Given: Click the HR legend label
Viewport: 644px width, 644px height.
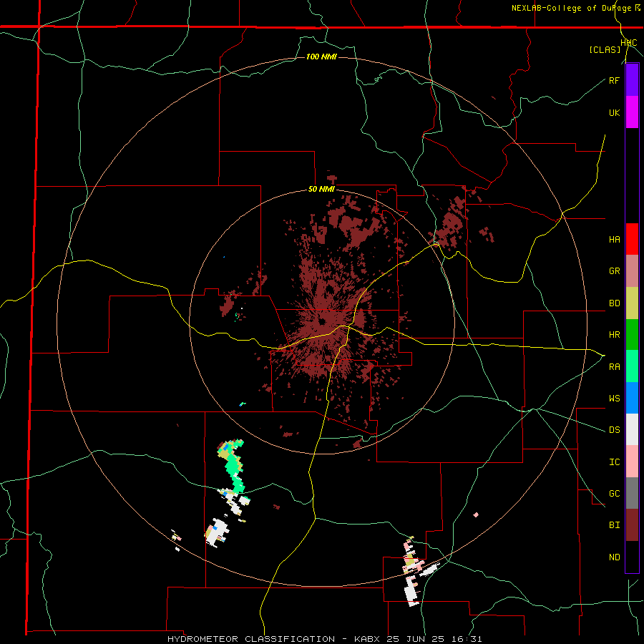Looking at the screenshot, I should pos(614,335).
